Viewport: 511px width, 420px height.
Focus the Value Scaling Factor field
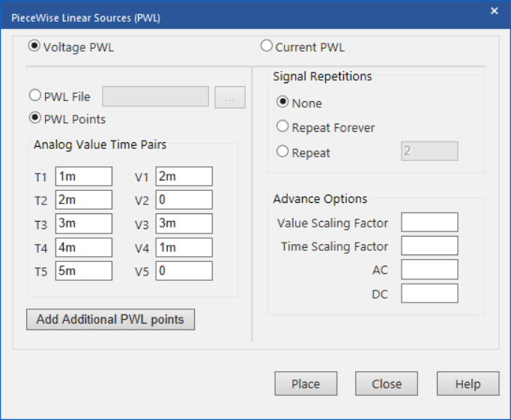click(x=429, y=222)
